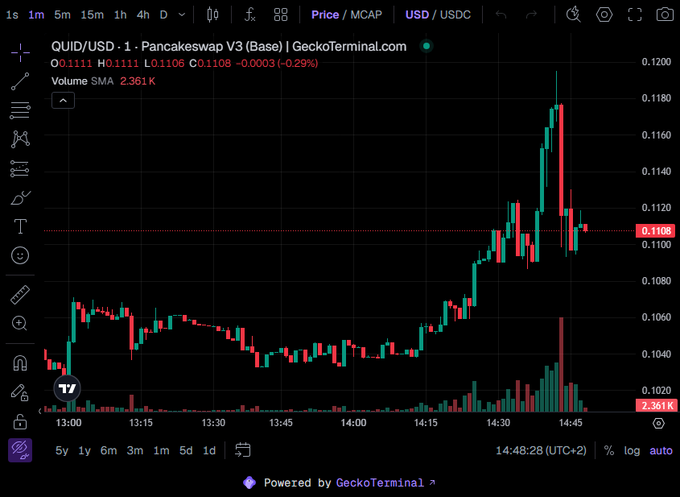This screenshot has height=497, width=680.
Task: Set date range to 1y
Action: 85,451
